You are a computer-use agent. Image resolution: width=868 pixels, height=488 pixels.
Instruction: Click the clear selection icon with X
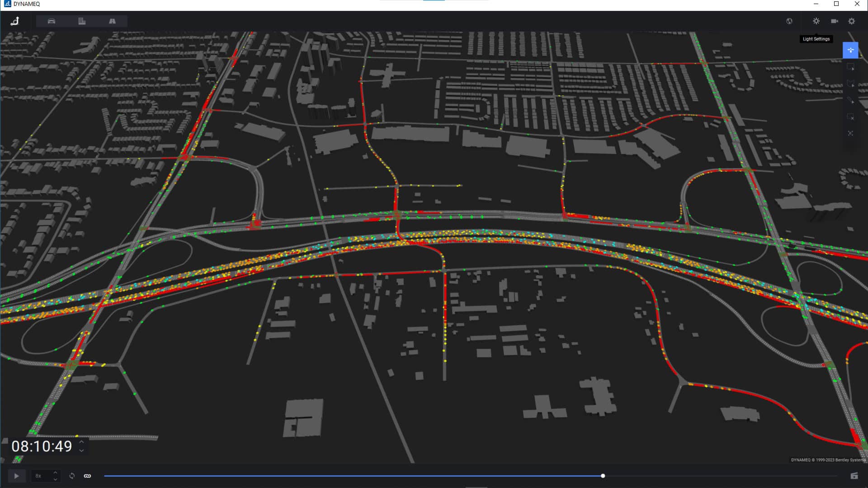coord(850,117)
